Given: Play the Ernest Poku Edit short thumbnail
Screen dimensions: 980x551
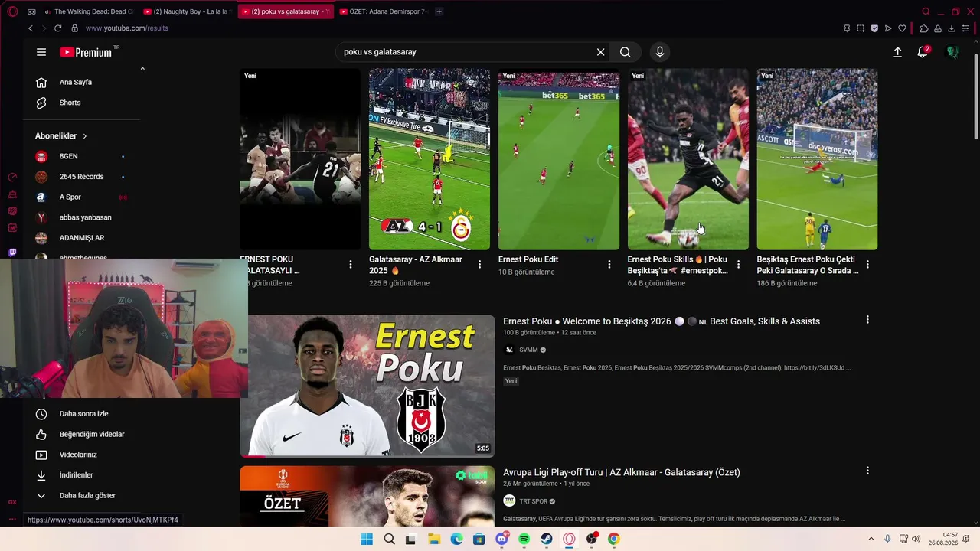Looking at the screenshot, I should 559,159.
